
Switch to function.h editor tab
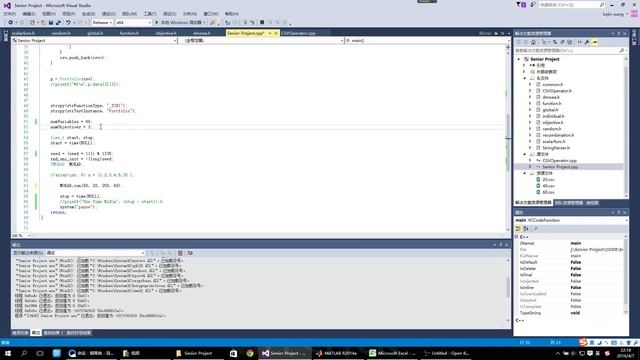129,33
